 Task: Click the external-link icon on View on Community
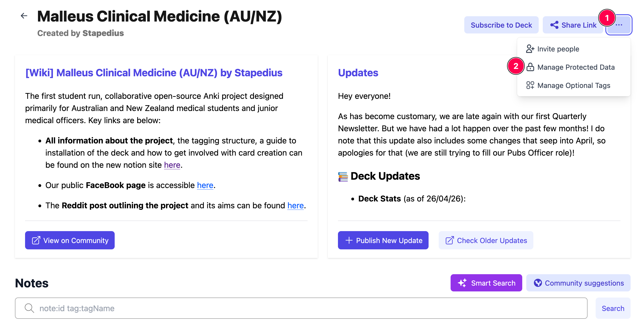(36, 240)
